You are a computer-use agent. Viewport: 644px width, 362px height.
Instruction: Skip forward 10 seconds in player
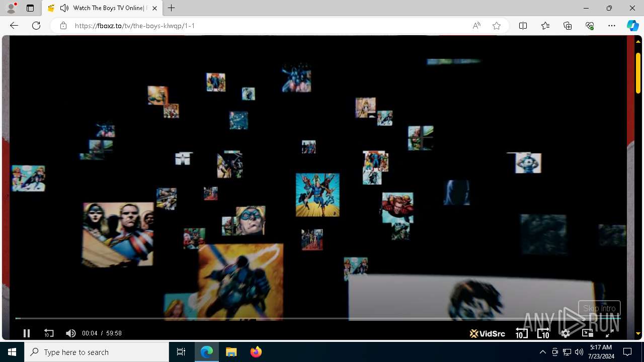(543, 333)
